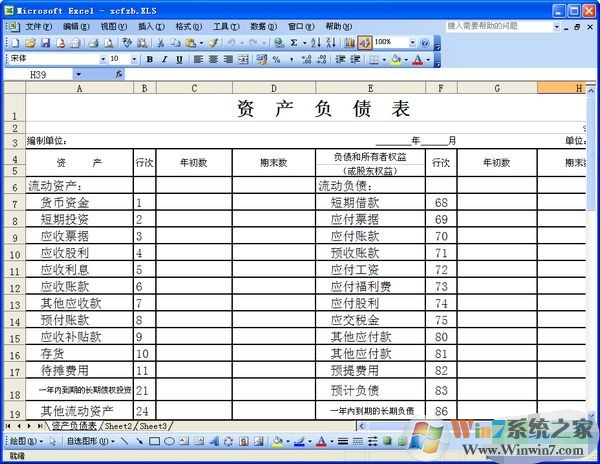Open the font size dropdown
This screenshot has height=464, width=600.
tap(134, 59)
